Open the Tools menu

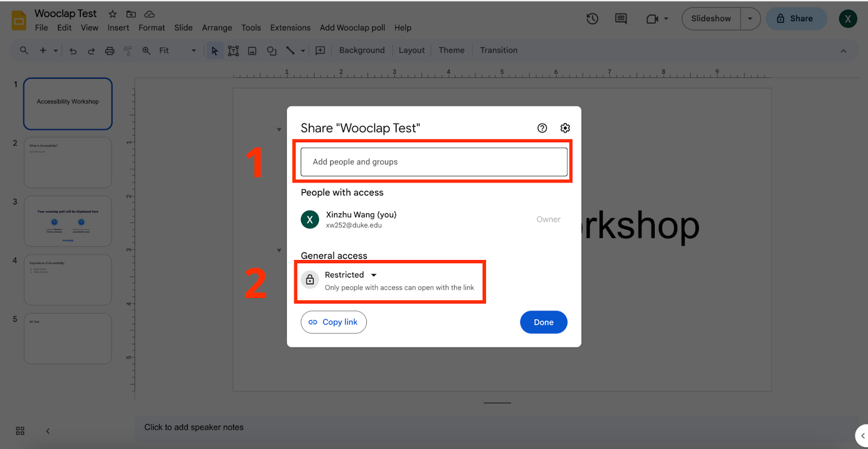(251, 28)
